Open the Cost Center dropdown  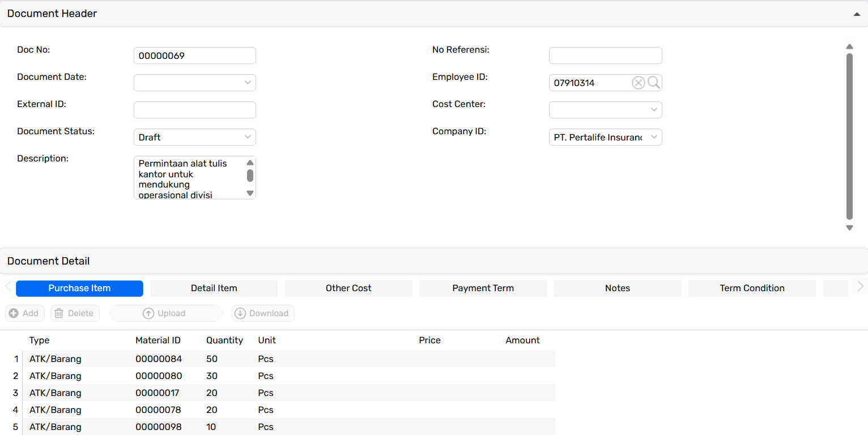[654, 110]
